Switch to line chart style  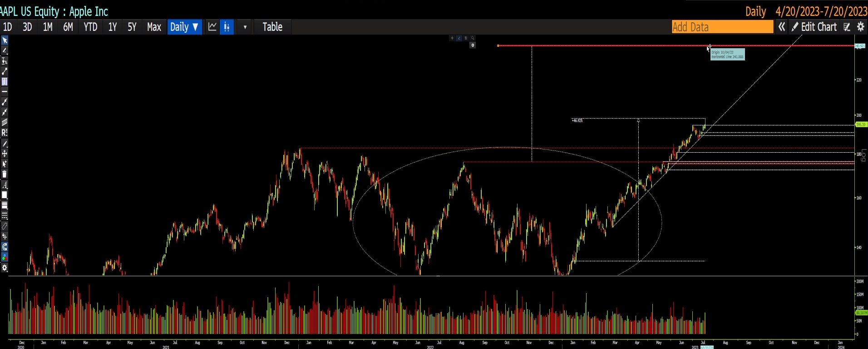pyautogui.click(x=212, y=27)
